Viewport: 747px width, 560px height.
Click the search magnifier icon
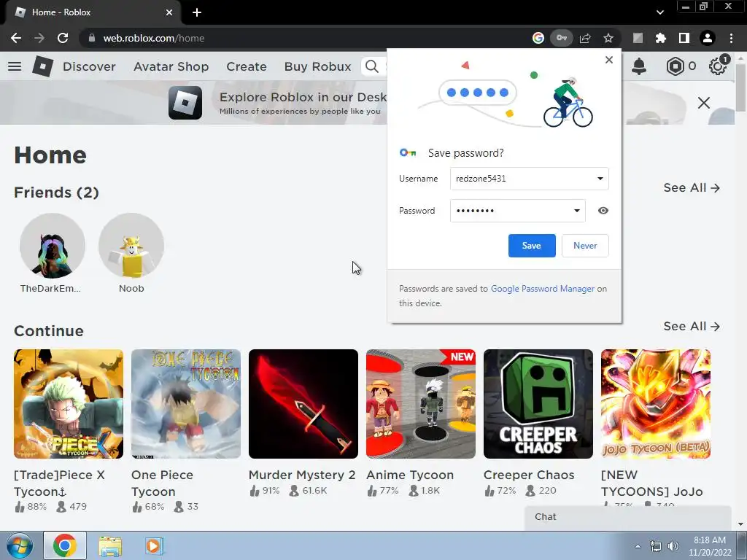pyautogui.click(x=372, y=66)
